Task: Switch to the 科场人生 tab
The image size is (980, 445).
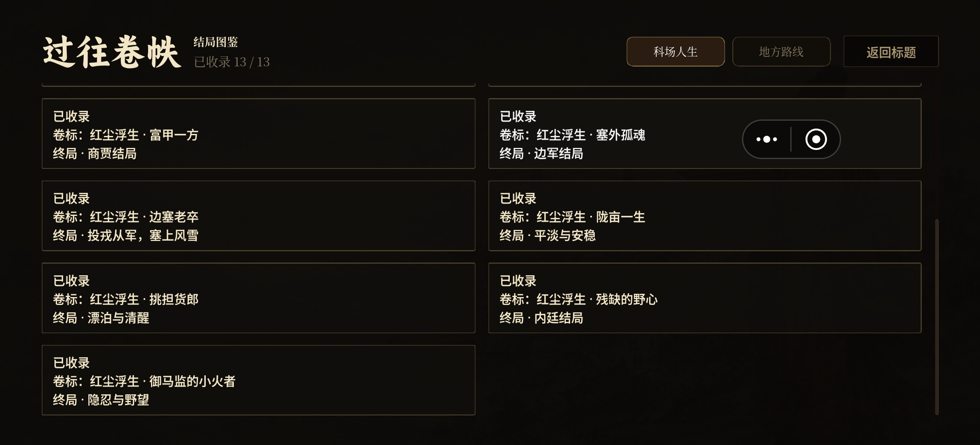Action: pos(676,52)
